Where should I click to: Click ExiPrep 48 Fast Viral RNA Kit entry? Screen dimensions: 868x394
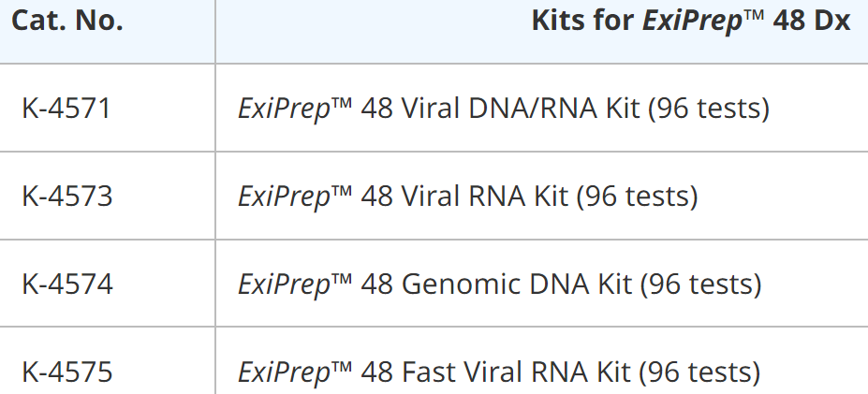499,372
